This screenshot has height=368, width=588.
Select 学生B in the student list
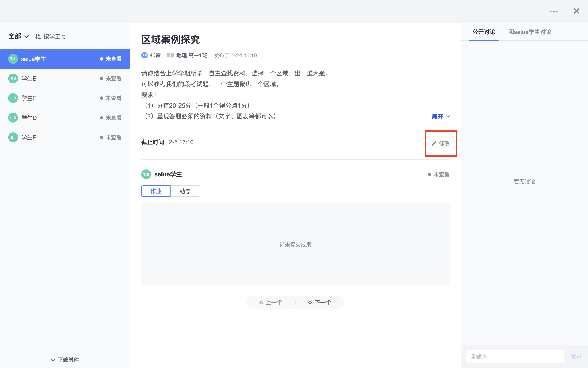[x=65, y=78]
